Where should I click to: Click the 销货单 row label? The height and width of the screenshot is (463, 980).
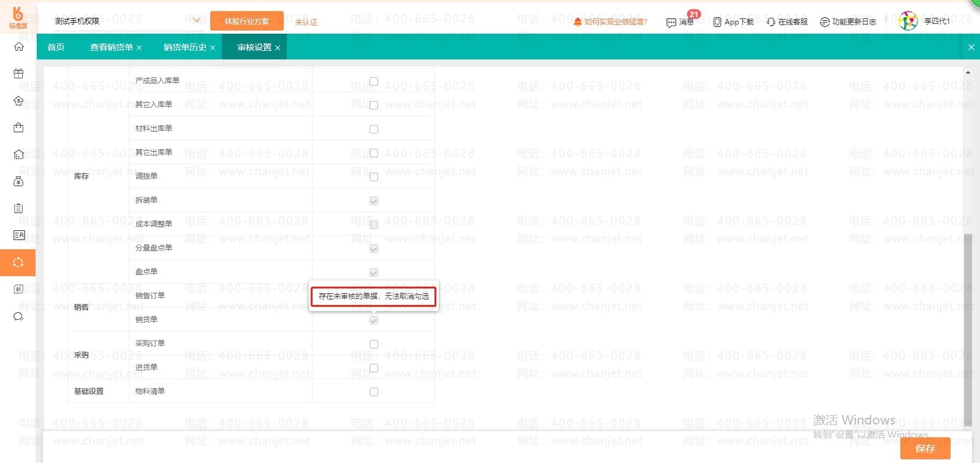pyautogui.click(x=146, y=320)
